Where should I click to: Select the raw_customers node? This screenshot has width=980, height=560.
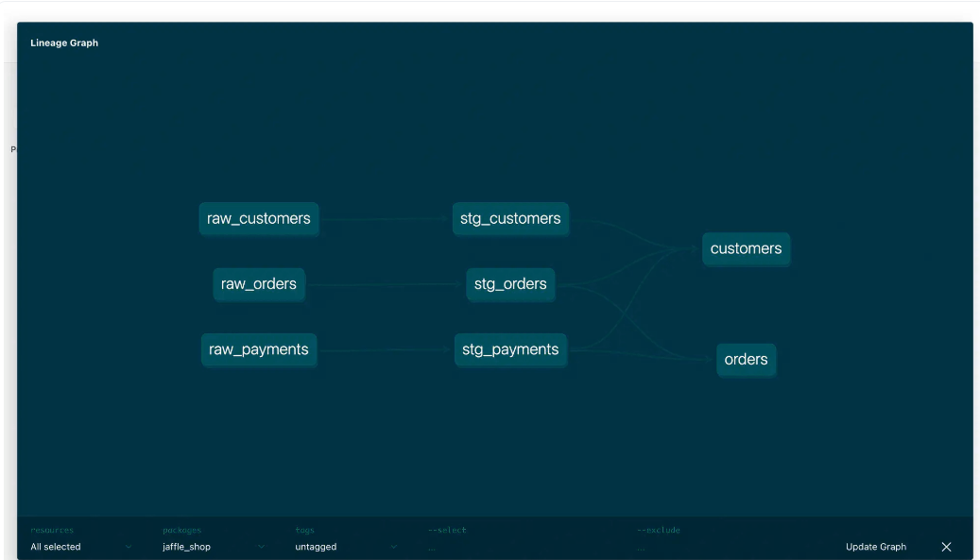(258, 219)
